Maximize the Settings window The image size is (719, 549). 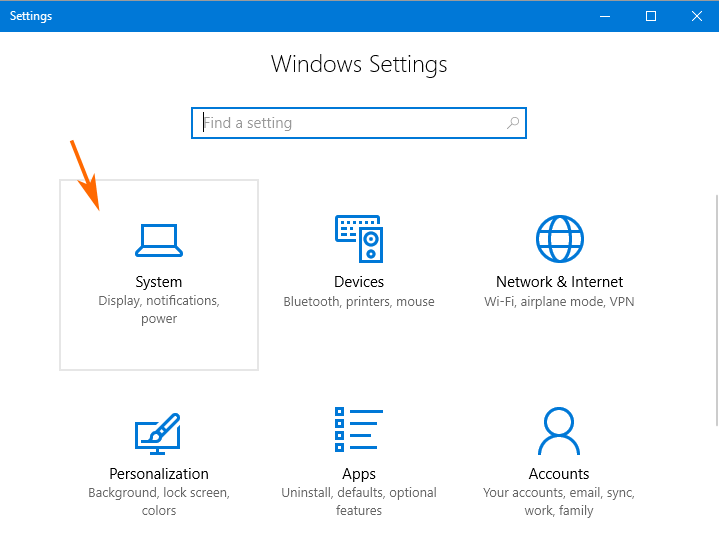pyautogui.click(x=651, y=16)
